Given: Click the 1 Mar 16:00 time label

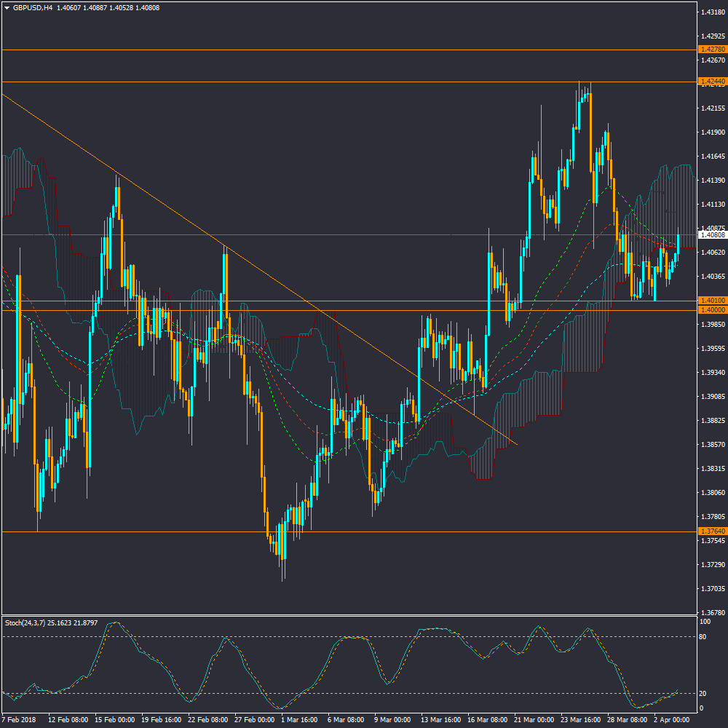Looking at the screenshot, I should coord(298,720).
